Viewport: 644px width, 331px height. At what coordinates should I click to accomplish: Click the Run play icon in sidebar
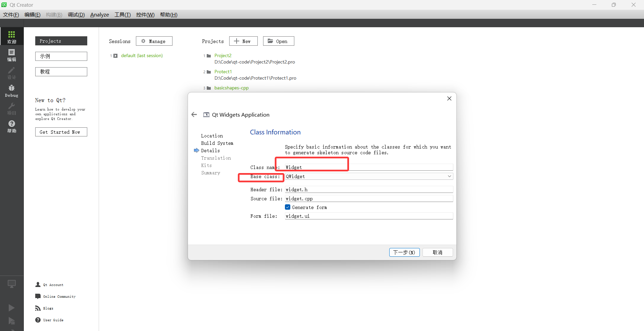pyautogui.click(x=11, y=308)
